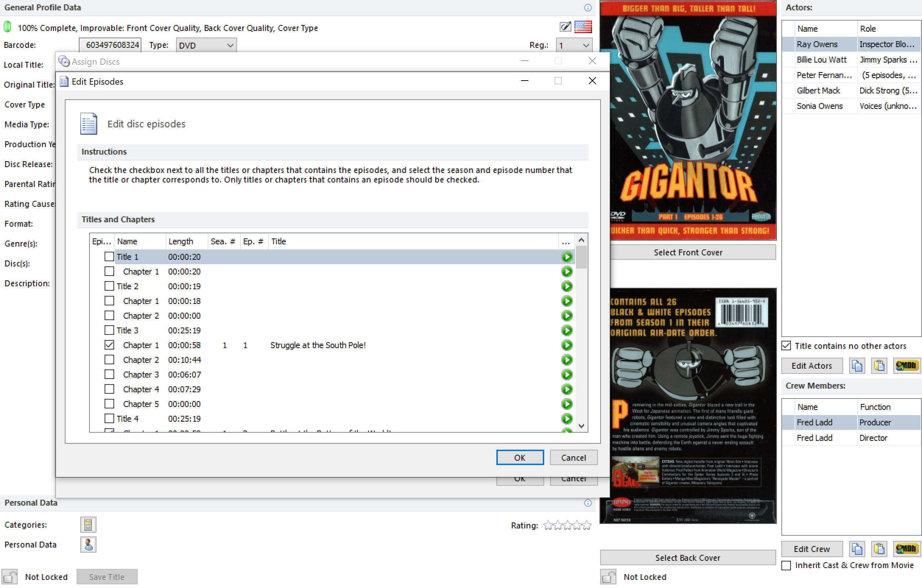
Task: Check the Chapter 3 00:06:07 checkbox
Action: 109,375
